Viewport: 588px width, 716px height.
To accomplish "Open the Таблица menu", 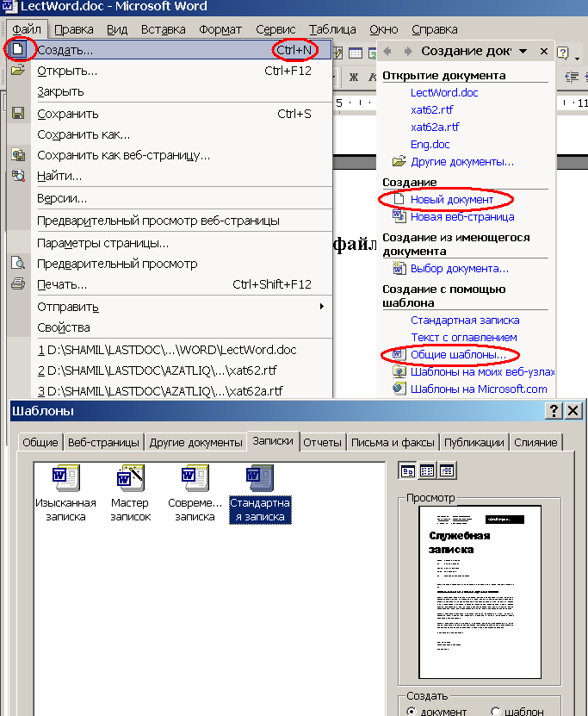I will (332, 29).
